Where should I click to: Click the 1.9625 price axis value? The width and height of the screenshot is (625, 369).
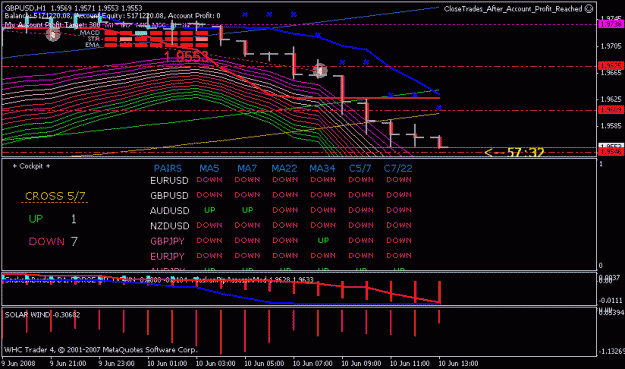coord(611,99)
